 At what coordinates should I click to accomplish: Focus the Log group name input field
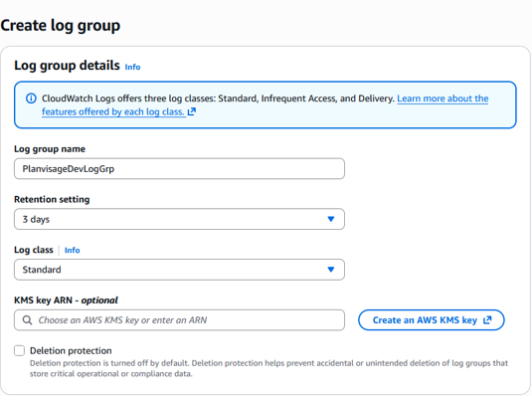click(x=179, y=169)
